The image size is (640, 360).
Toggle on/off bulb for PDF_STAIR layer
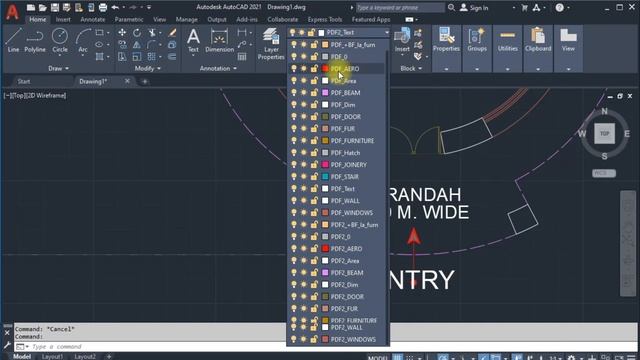(x=294, y=176)
